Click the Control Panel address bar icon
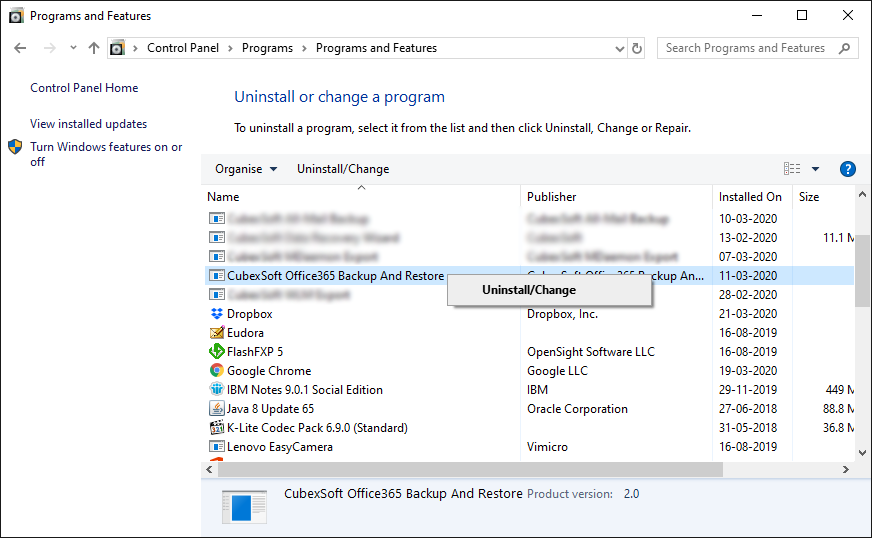872x538 pixels. click(x=117, y=48)
